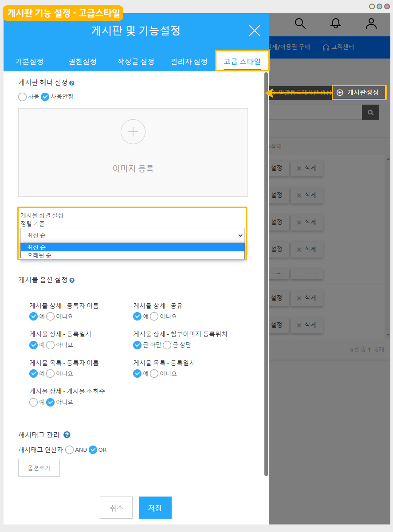Screen dimensions: 393x532
Task: Click help icon next to 게시판 헤더 설정
Action: (x=72, y=83)
